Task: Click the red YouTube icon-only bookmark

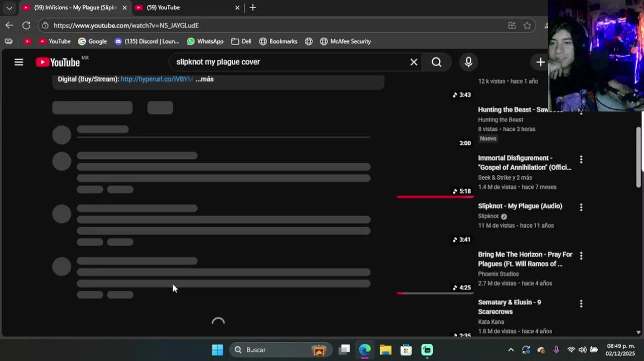Action: tap(28, 41)
